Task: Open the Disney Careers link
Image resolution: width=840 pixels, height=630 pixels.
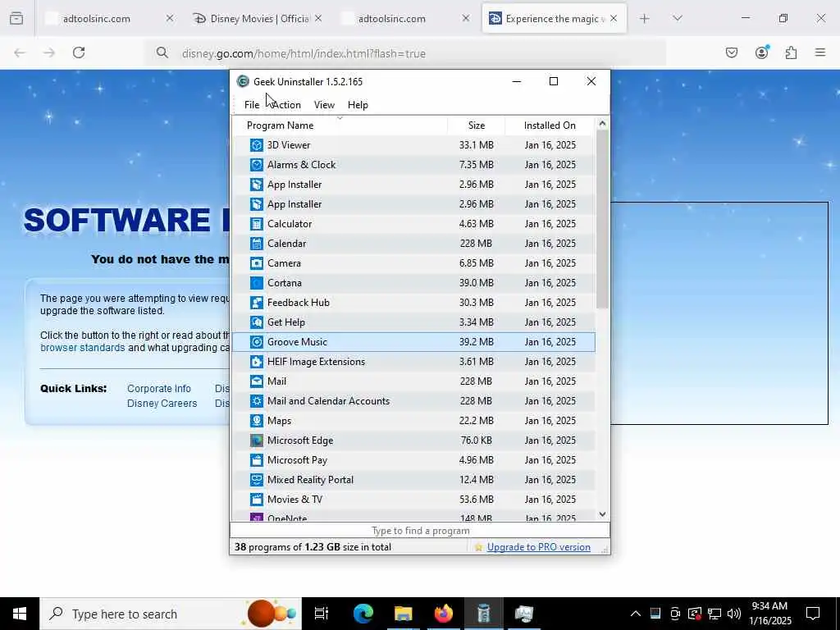Action: click(x=162, y=404)
